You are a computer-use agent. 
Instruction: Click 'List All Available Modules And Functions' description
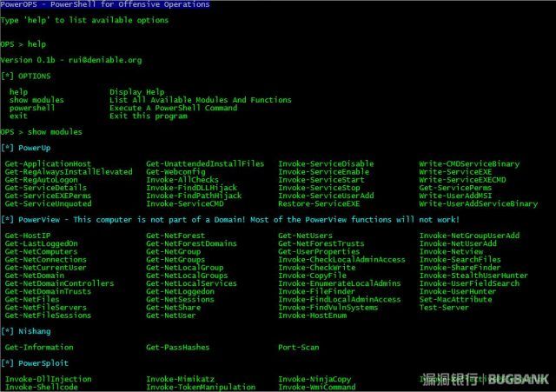pyautogui.click(x=201, y=100)
